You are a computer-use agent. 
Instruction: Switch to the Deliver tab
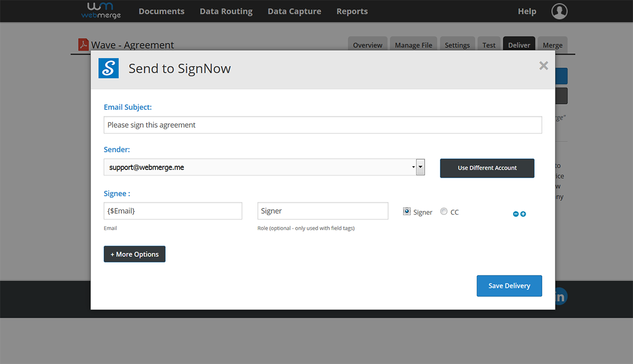(x=519, y=45)
